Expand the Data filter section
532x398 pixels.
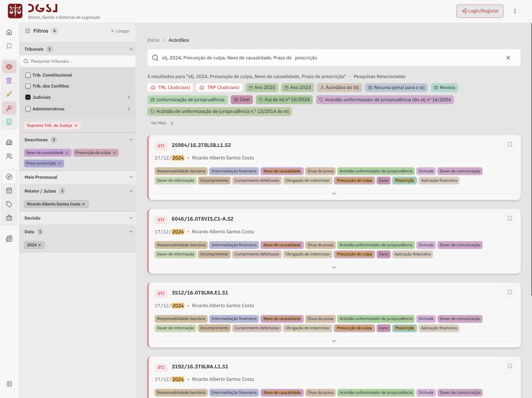click(131, 232)
